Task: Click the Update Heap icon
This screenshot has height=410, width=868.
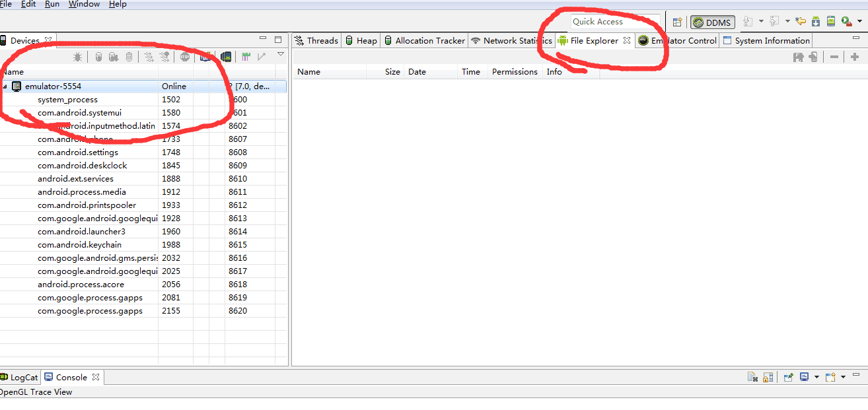Action: [x=98, y=57]
